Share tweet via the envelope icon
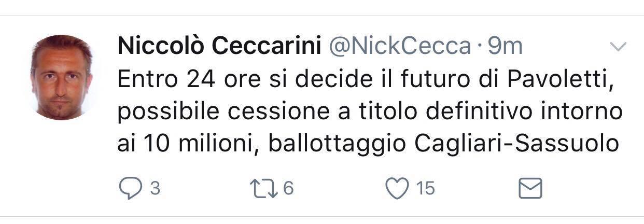 point(530,188)
